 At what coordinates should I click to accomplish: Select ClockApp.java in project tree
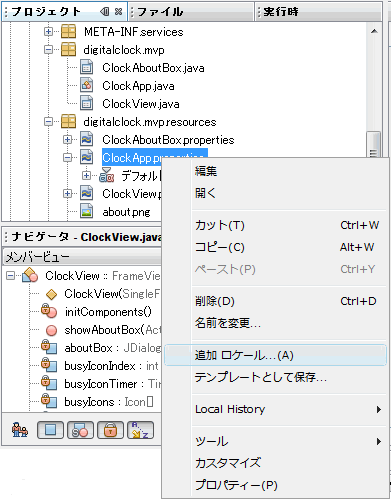point(138,86)
